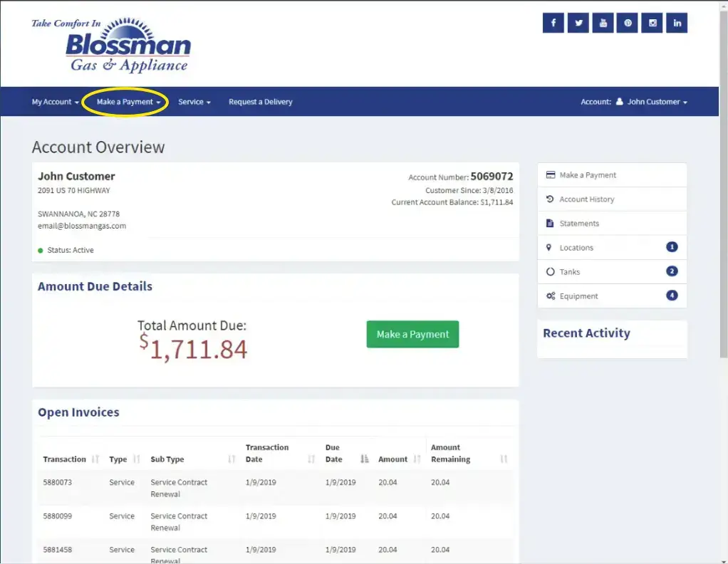The height and width of the screenshot is (564, 728).
Task: Click the Pinterest icon in header
Action: pos(628,23)
